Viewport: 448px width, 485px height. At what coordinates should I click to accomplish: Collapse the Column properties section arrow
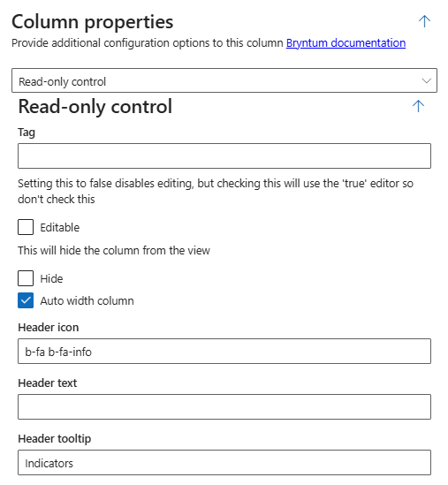coord(424,21)
